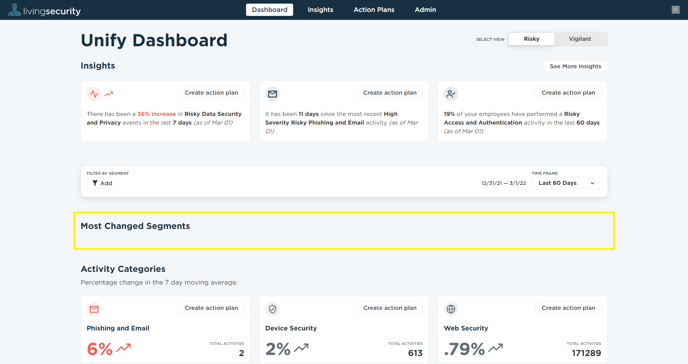
Task: Click the envelope icon on the phishing insight
Action: [272, 94]
